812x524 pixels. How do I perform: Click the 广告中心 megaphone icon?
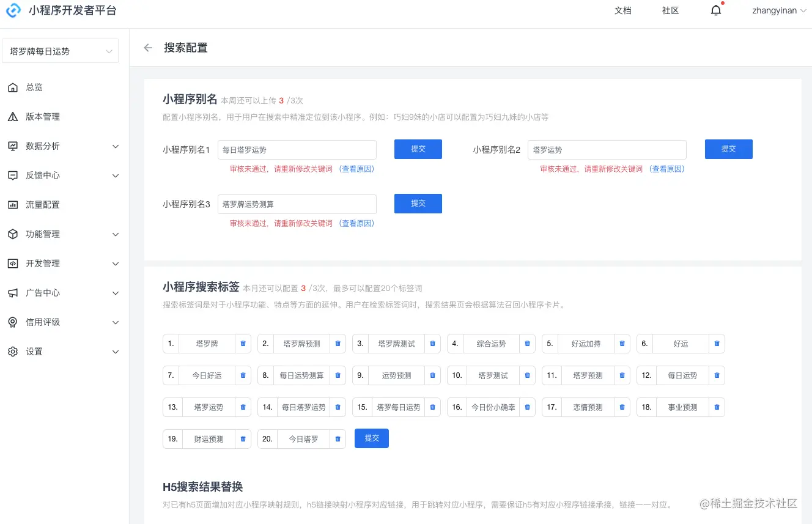click(13, 293)
